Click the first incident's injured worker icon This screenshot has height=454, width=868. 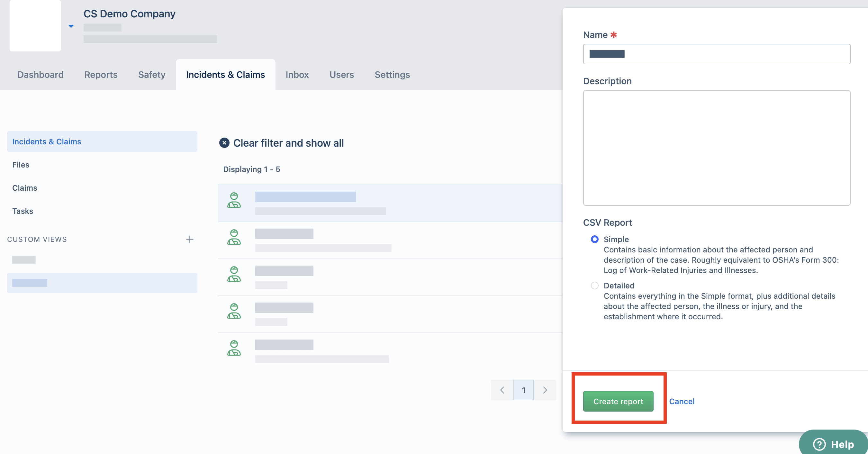click(x=234, y=200)
